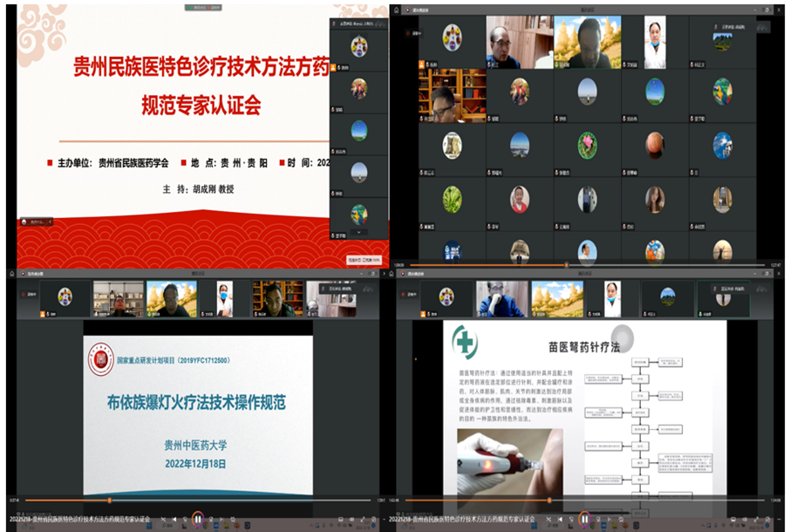
Task: Click the red university seal on 布依族 slide
Action: click(100, 359)
